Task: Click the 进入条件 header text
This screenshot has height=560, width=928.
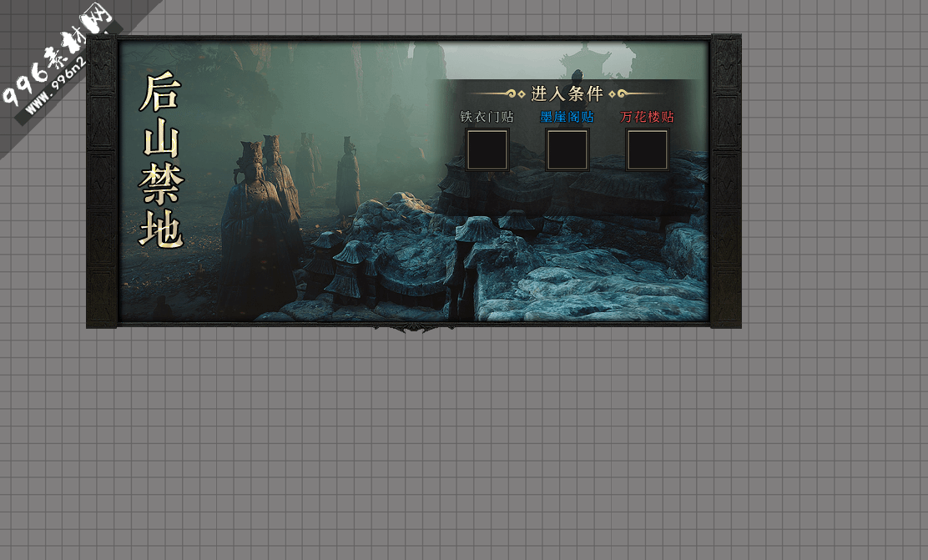Action: [x=567, y=93]
